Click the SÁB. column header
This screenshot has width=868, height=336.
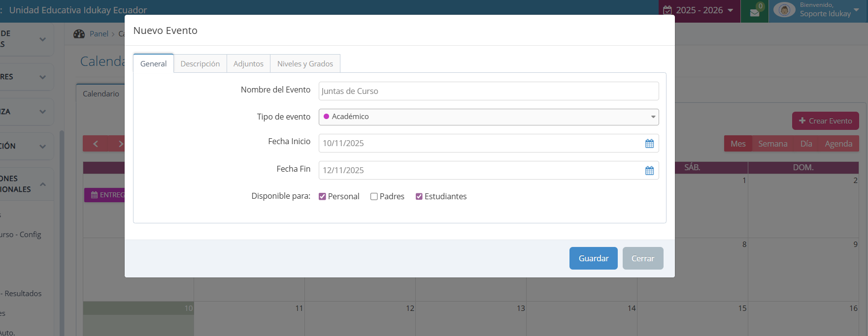692,168
